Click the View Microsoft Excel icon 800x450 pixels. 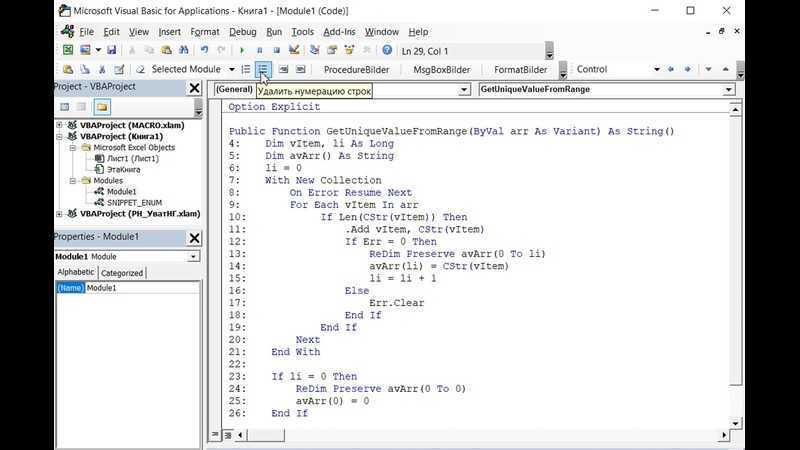click(x=68, y=50)
